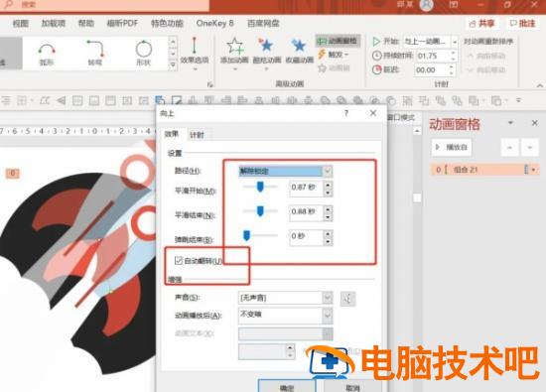The image size is (546, 392).
Task: Switch to the 效果 tab in dialog
Action: (172, 134)
